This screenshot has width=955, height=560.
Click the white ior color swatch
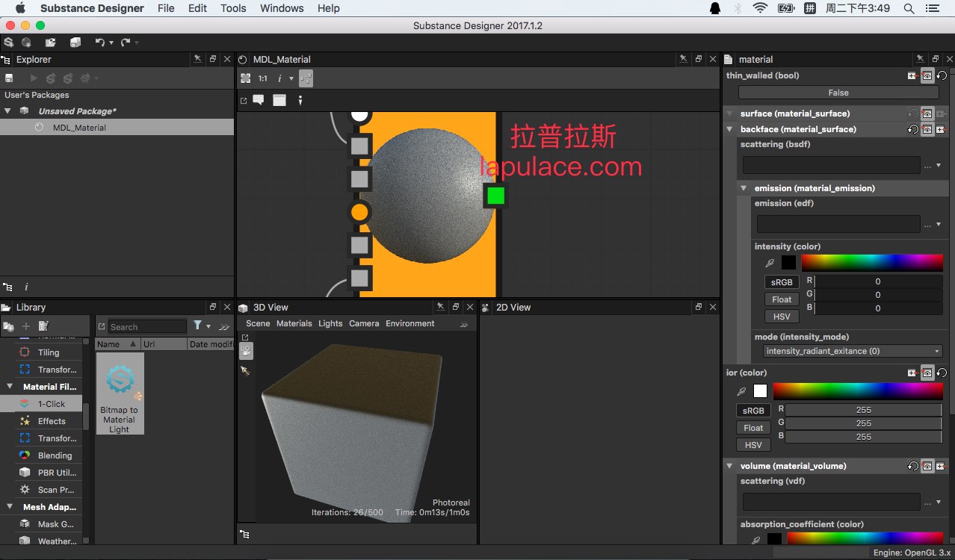click(x=760, y=391)
